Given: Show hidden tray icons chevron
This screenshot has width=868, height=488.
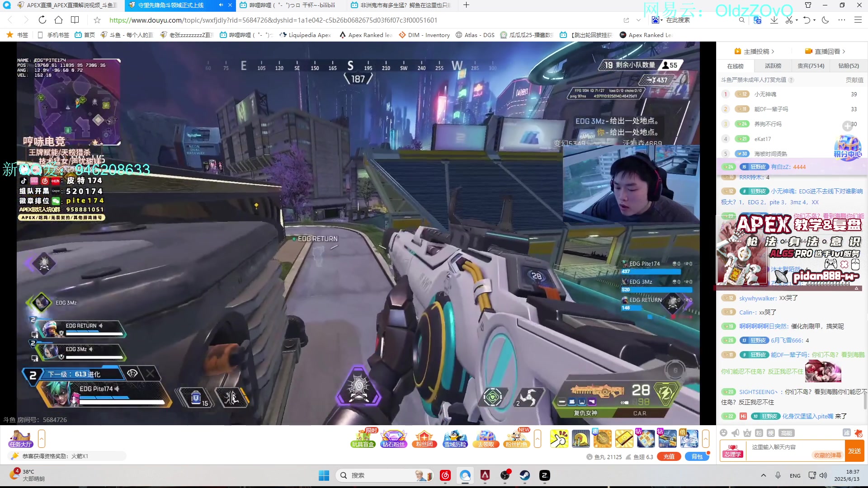Looking at the screenshot, I should [x=764, y=475].
